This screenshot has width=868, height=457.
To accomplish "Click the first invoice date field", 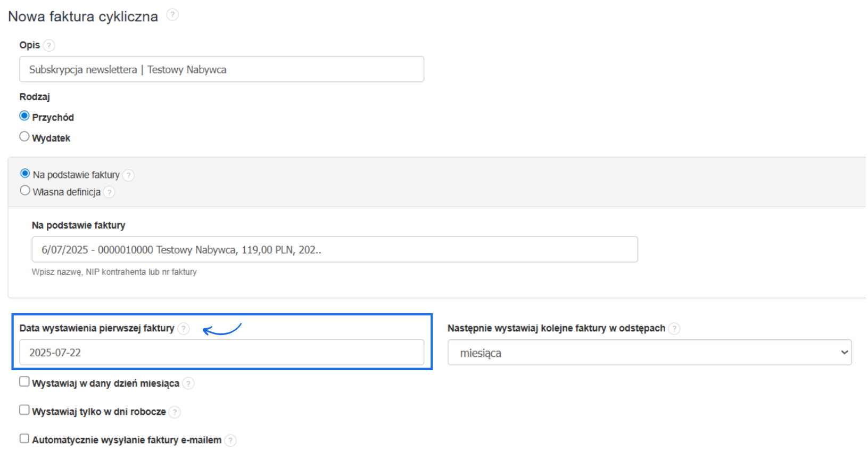I will click(x=221, y=353).
